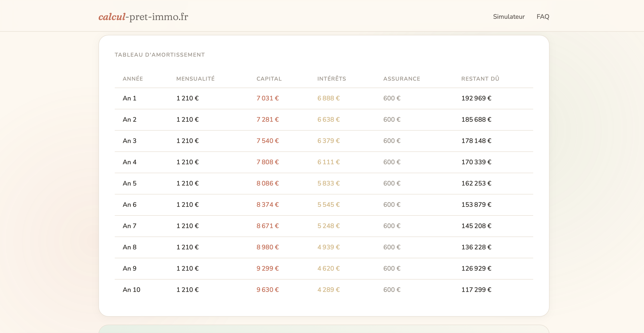
Task: Click remaining balance 153 879 €
Action: (x=476, y=205)
